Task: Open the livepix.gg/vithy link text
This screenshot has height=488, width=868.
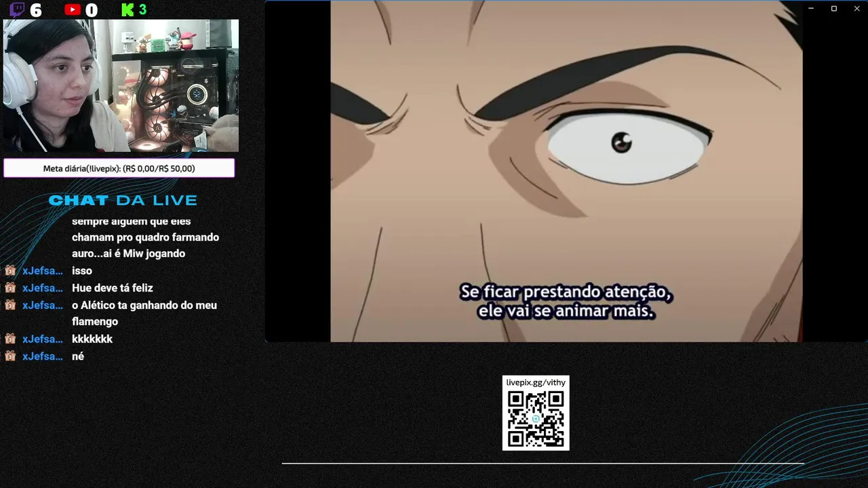Action: pyautogui.click(x=536, y=382)
